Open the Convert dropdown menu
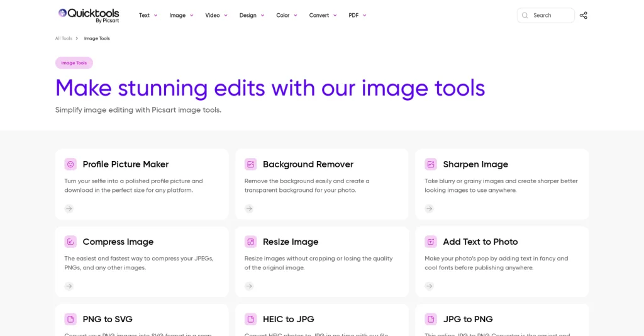Screen dimensions: 644x336 (x=323, y=15)
